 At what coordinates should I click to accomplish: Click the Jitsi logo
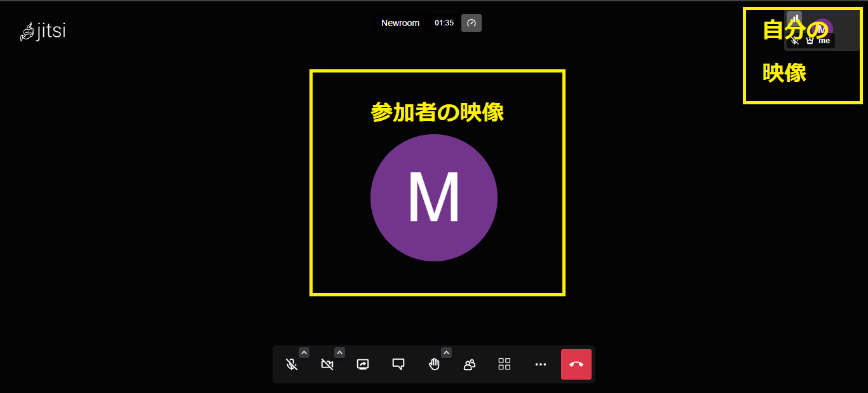(43, 32)
